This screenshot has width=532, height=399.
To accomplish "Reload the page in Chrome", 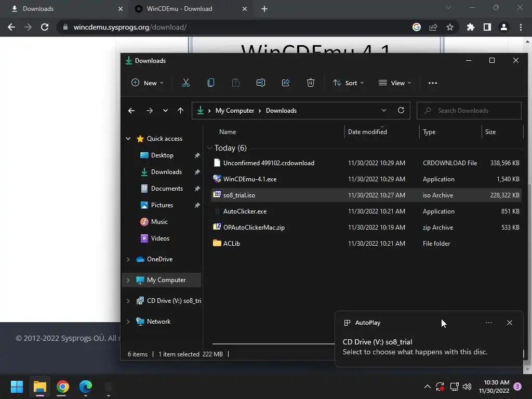I will (45, 27).
